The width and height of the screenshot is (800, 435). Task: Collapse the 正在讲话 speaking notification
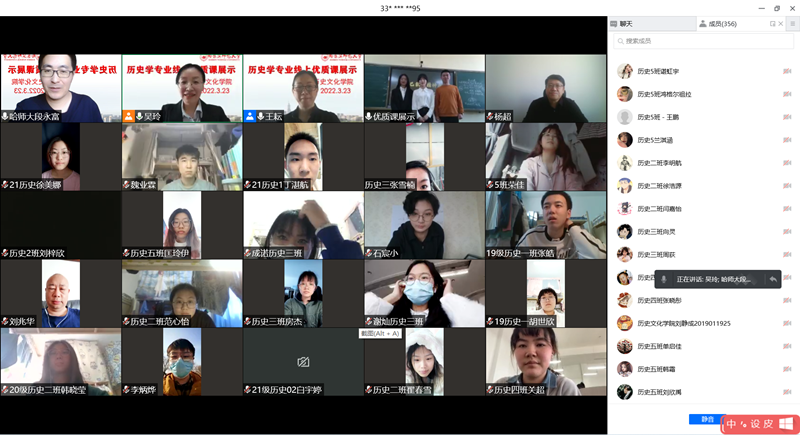[772, 280]
